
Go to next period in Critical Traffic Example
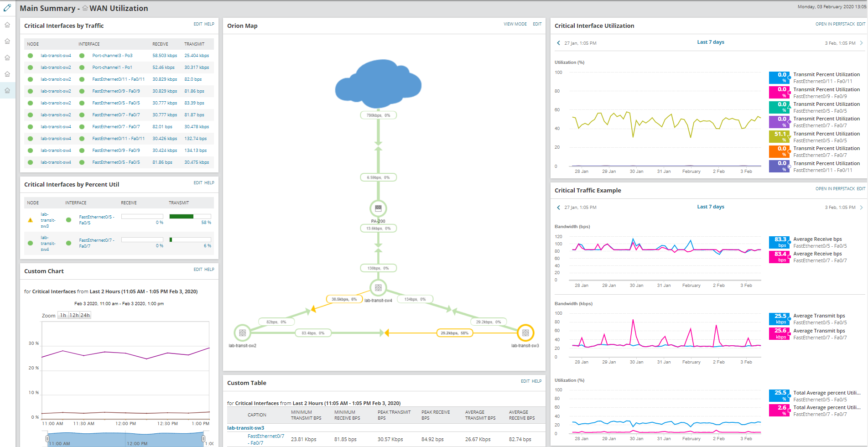click(x=861, y=207)
